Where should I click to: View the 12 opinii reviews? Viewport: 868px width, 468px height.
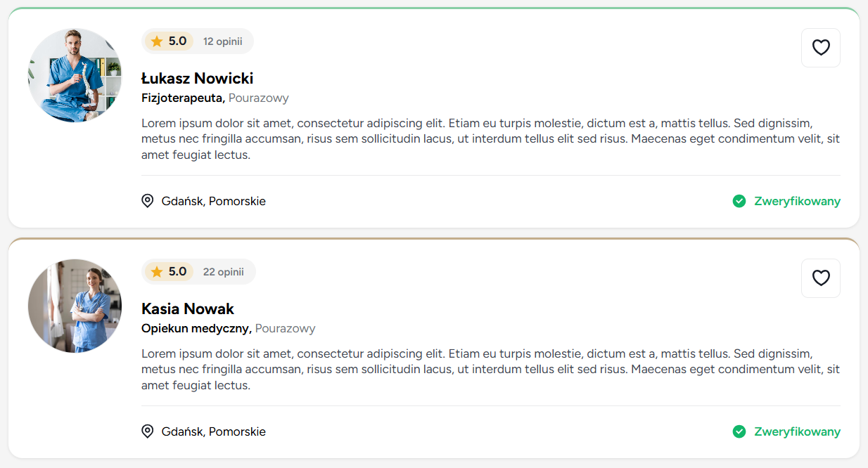pos(222,41)
